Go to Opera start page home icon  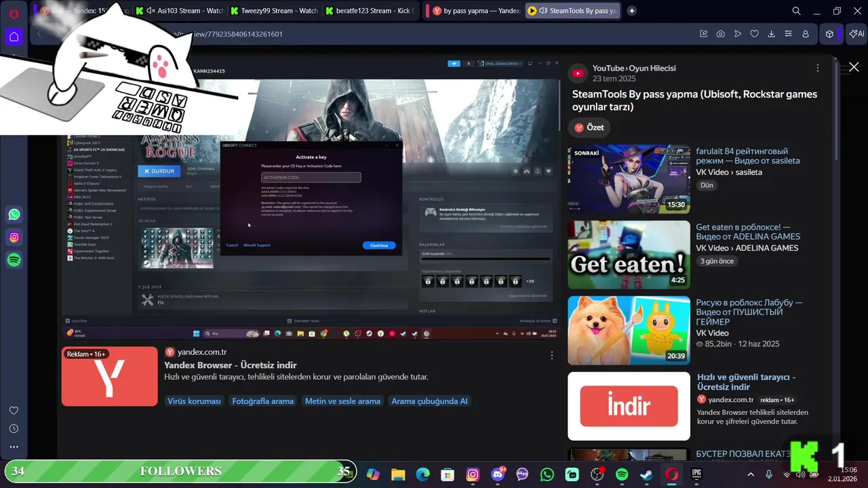(x=14, y=37)
